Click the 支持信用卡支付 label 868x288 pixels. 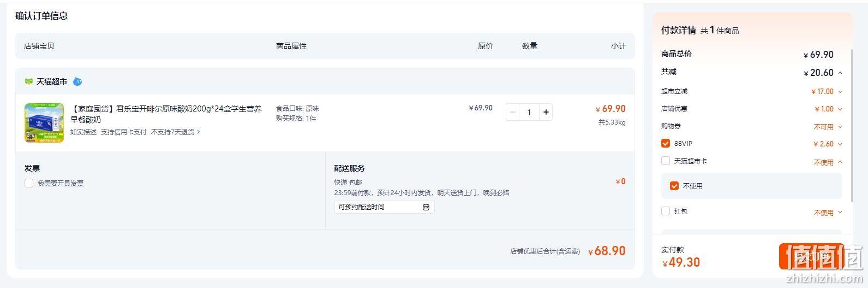click(124, 132)
